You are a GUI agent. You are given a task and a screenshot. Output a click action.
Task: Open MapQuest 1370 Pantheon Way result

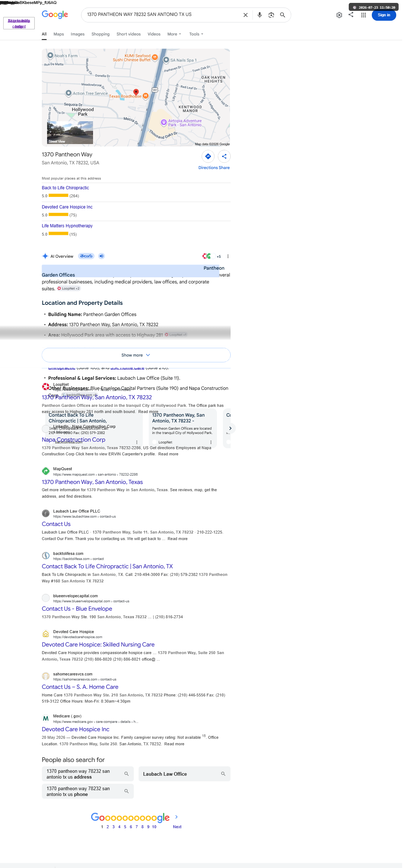point(92,482)
